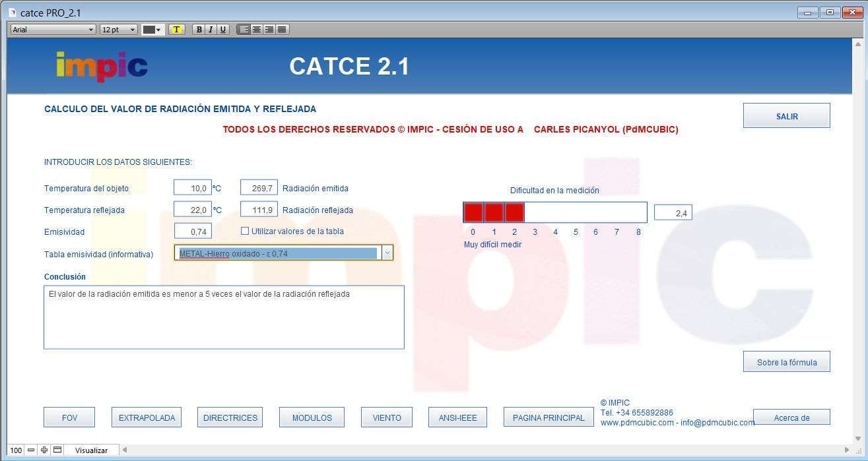This screenshot has width=868, height=461.
Task: Apply right text alignment
Action: point(269,29)
